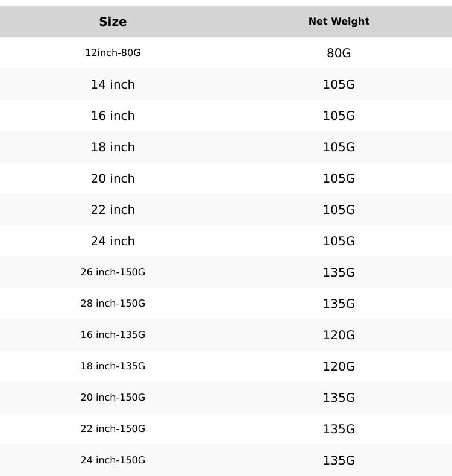The height and width of the screenshot is (476, 452).
Task: Select the 24 inch-150G size cell
Action: click(113, 460)
